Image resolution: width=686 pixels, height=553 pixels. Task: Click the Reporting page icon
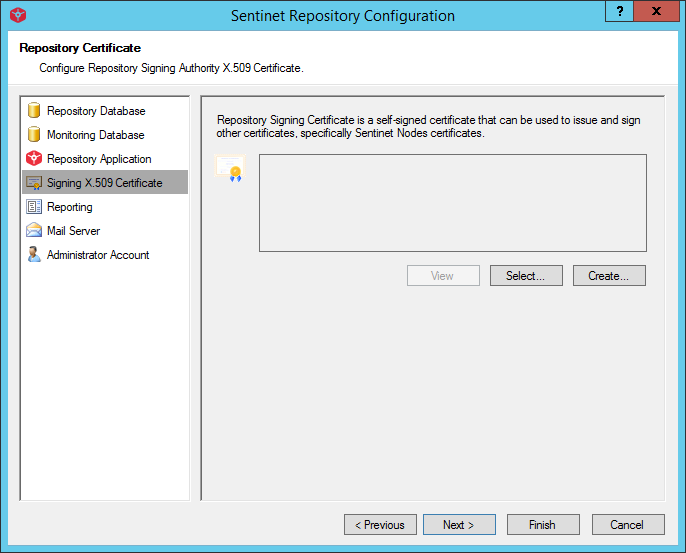(34, 206)
